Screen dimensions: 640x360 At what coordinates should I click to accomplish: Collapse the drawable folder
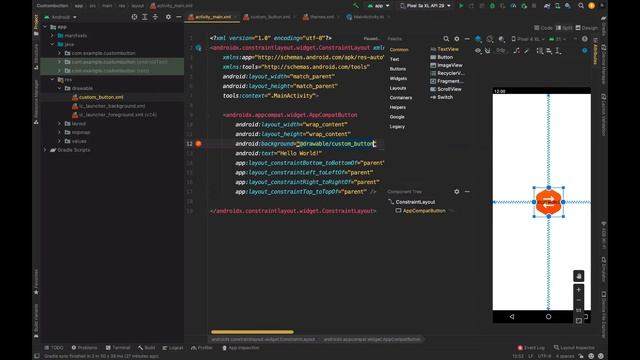(60, 88)
